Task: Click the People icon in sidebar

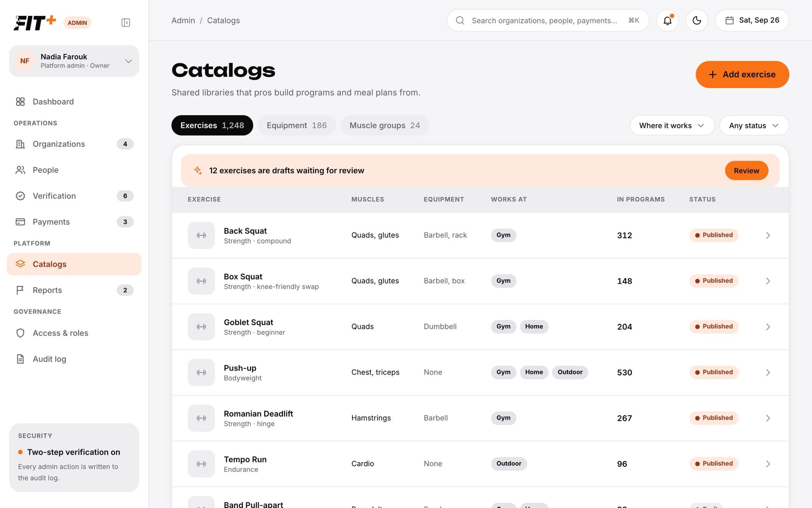Action: [x=20, y=170]
